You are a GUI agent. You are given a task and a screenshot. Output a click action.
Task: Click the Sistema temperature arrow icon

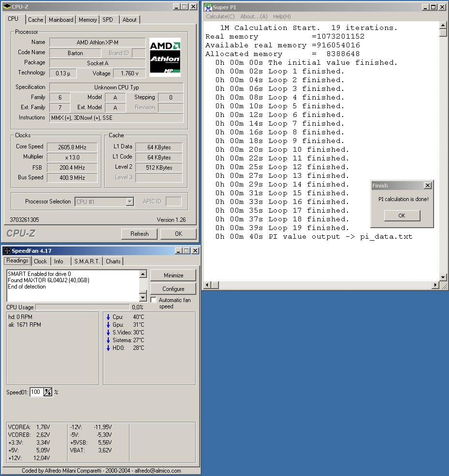point(108,340)
